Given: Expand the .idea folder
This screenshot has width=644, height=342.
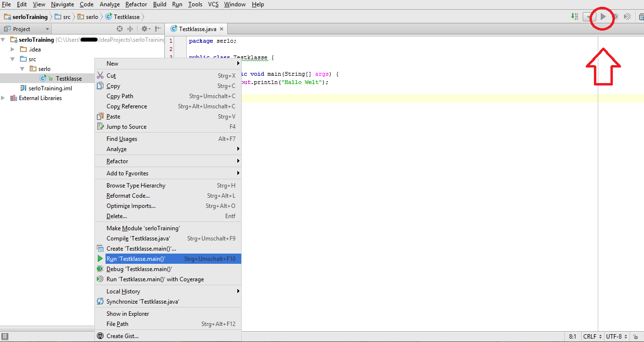Looking at the screenshot, I should click(x=13, y=50).
